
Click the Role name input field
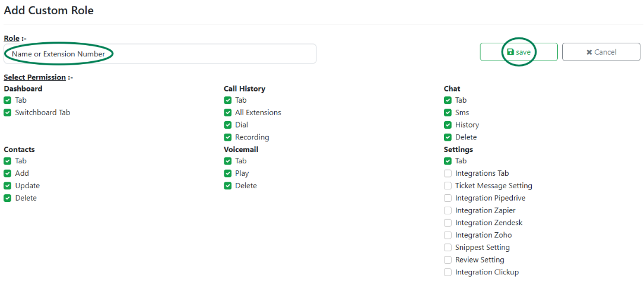[x=160, y=54]
